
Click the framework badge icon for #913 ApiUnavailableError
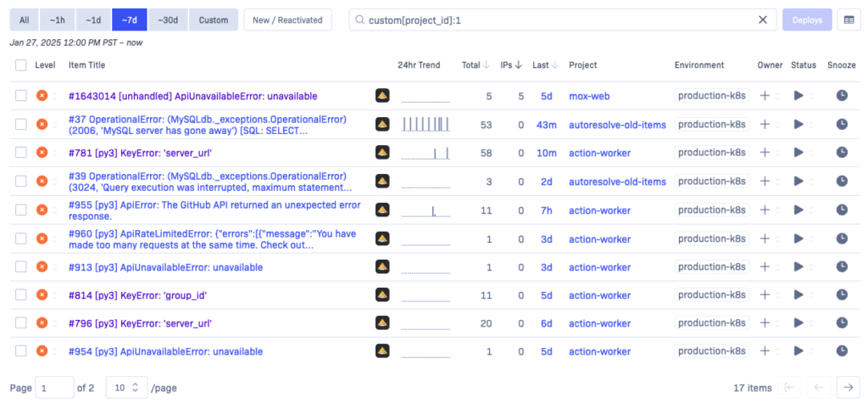[382, 267]
